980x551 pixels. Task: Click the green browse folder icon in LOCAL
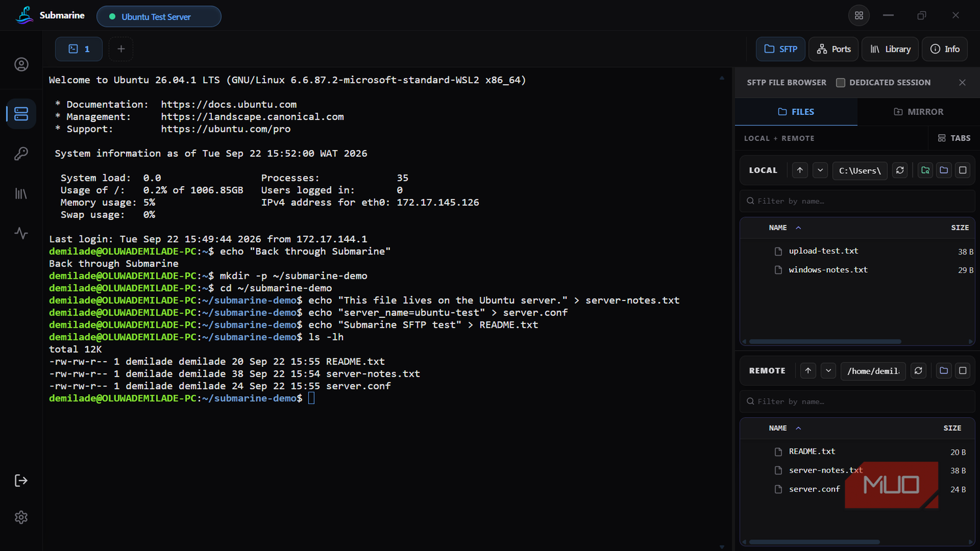coord(925,170)
